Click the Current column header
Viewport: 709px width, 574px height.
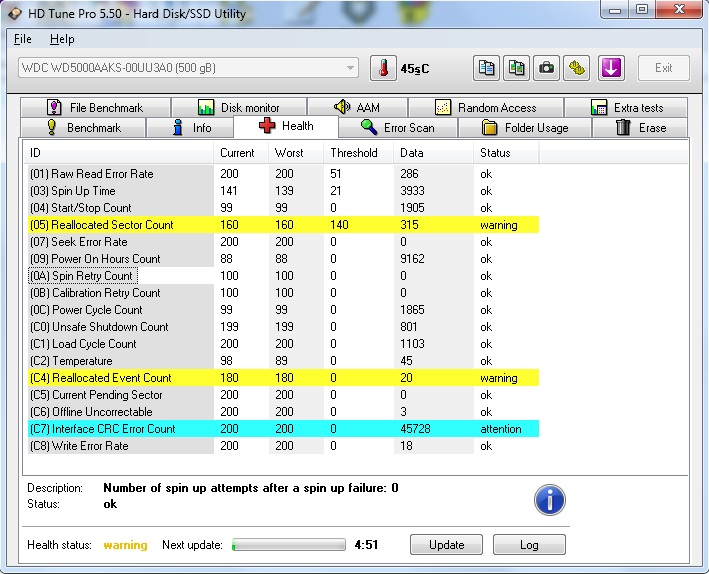pyautogui.click(x=241, y=153)
